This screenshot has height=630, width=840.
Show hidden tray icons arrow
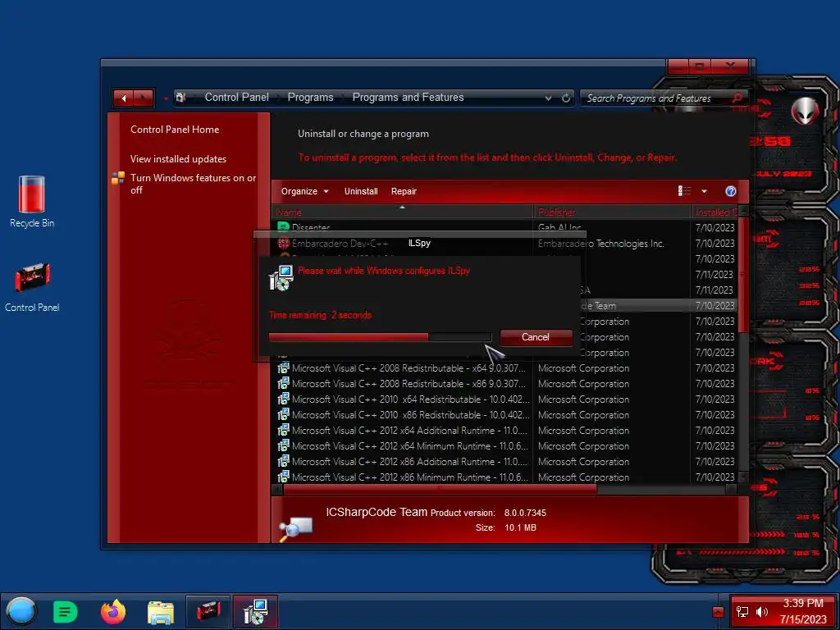tap(718, 612)
